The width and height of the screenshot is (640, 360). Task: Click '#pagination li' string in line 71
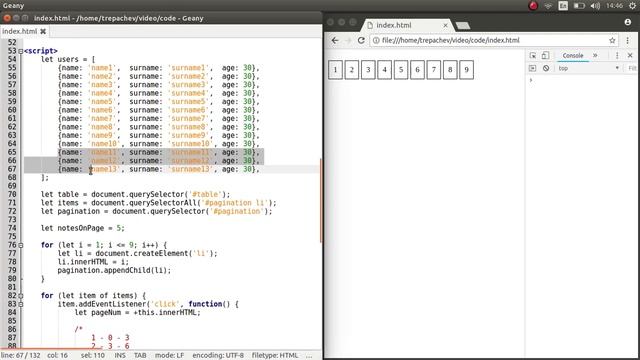[x=235, y=203]
